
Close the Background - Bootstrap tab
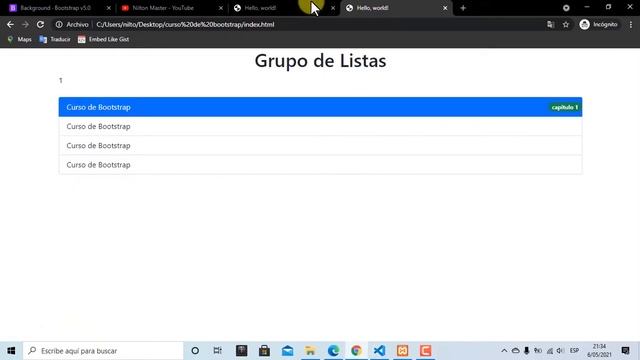tap(109, 8)
